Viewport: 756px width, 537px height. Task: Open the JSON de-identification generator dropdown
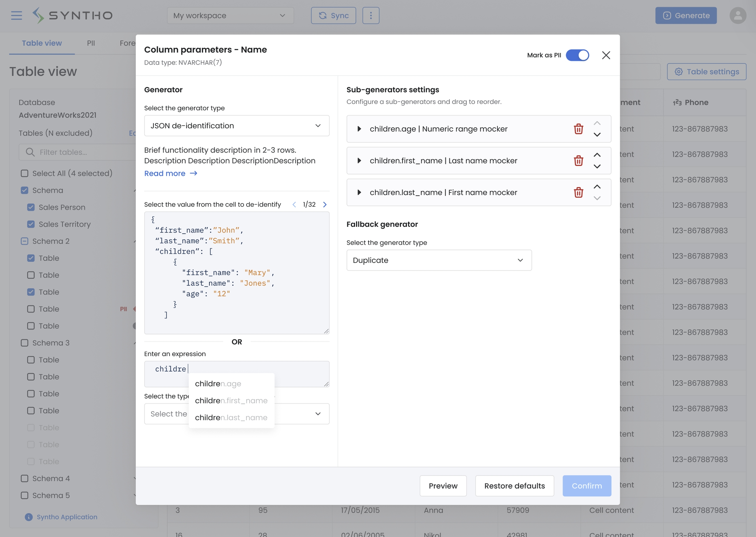[237, 126]
